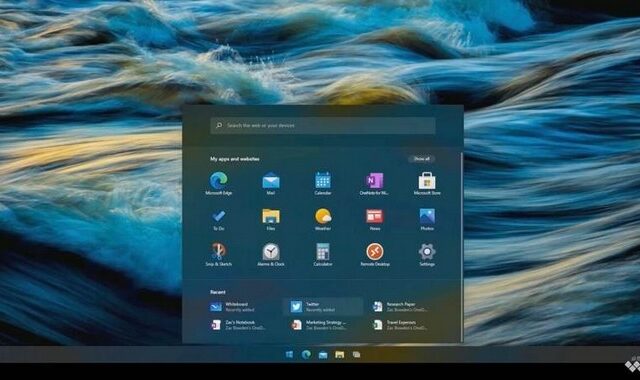Open the Travel Expenses spreadsheet

[x=400, y=325]
